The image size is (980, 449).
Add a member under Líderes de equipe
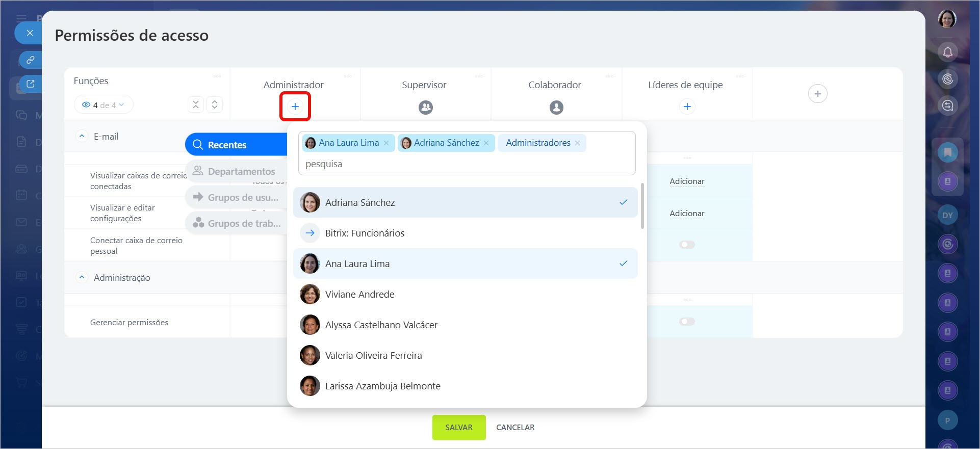(687, 107)
